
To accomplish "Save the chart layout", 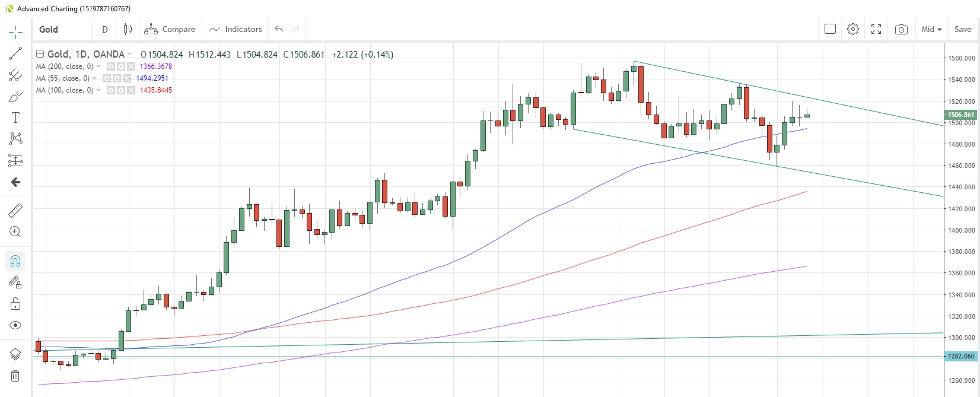I will coord(963,29).
